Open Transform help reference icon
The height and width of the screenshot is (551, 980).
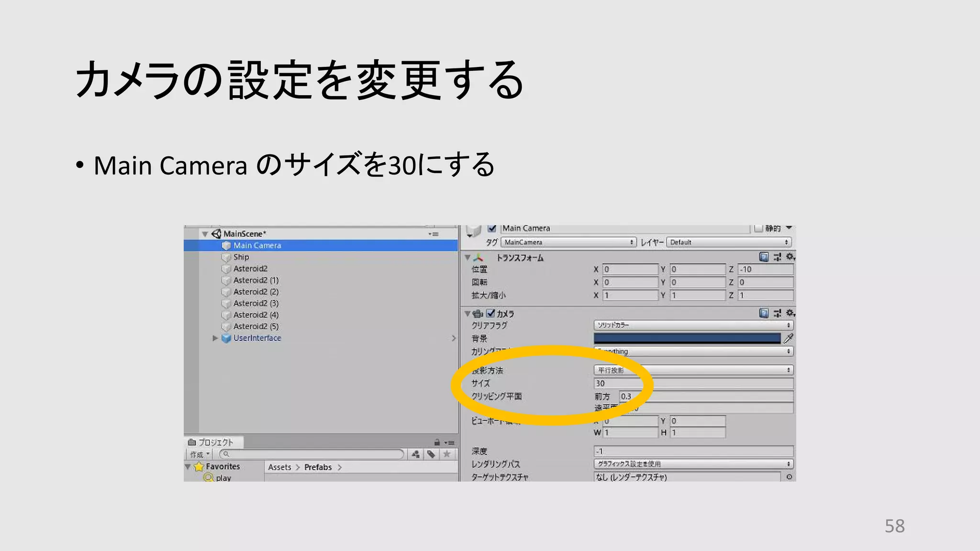click(764, 257)
